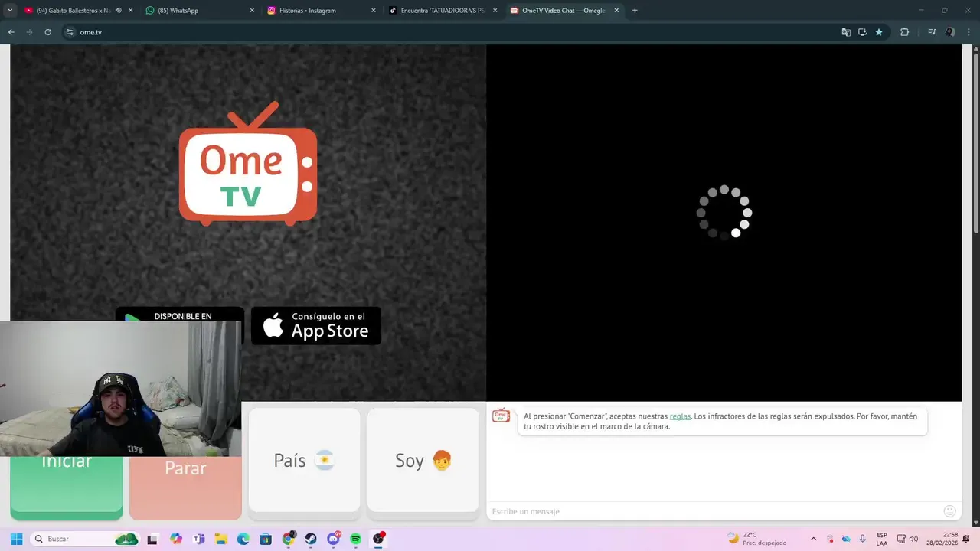Click the Escribe un mensaje field
The height and width of the screenshot is (551, 980).
tap(716, 511)
